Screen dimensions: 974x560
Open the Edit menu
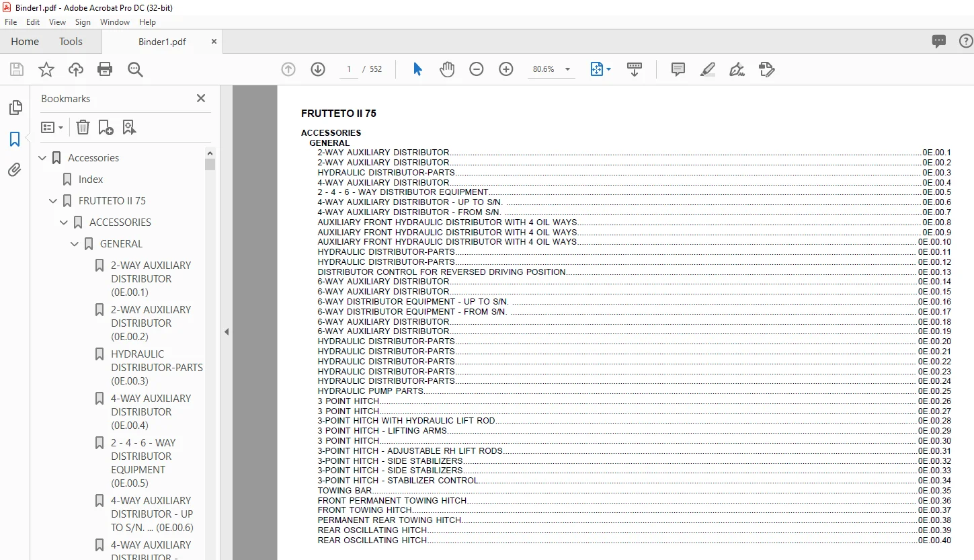click(33, 22)
